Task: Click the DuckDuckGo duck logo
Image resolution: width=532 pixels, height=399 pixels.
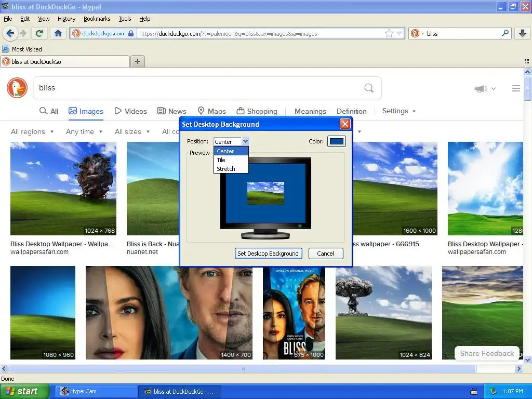Action: 17,88
